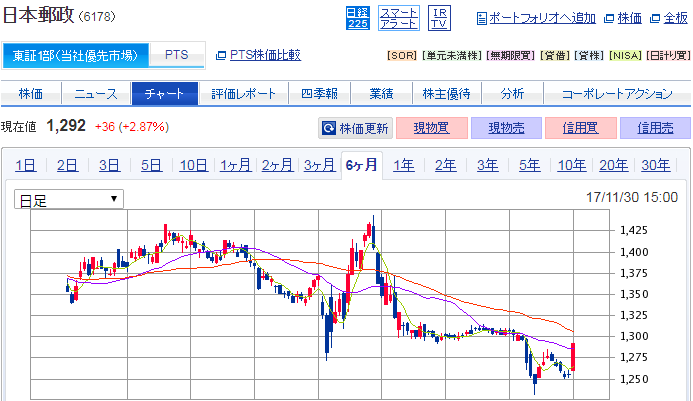Image resolution: width=693 pixels, height=401 pixels.
Task: Open the 株価 popup link at top right
Action: (629, 18)
